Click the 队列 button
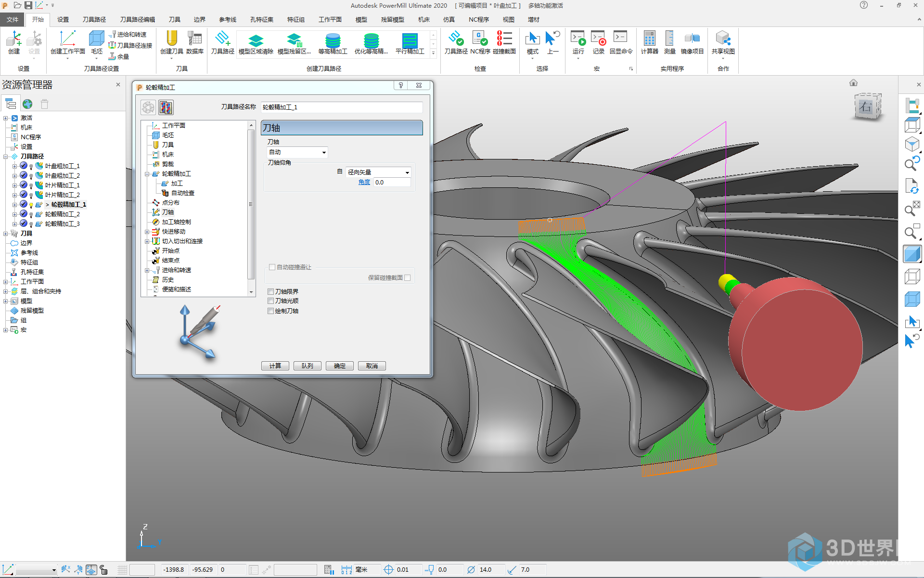This screenshot has height=578, width=924. tap(307, 366)
